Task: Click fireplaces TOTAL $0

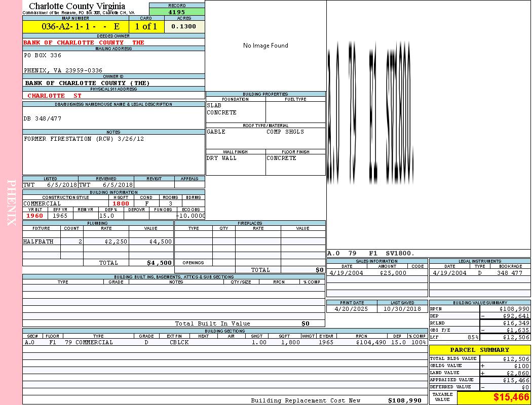Action: [x=320, y=270]
